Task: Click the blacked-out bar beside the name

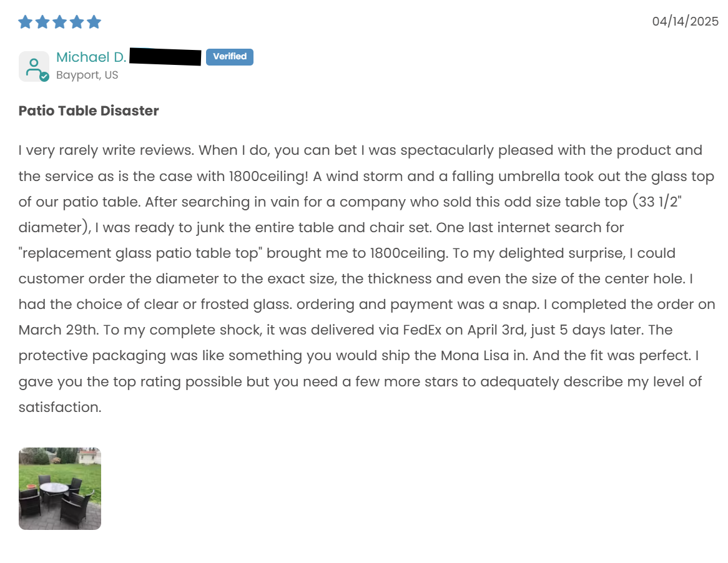Action: (x=166, y=57)
